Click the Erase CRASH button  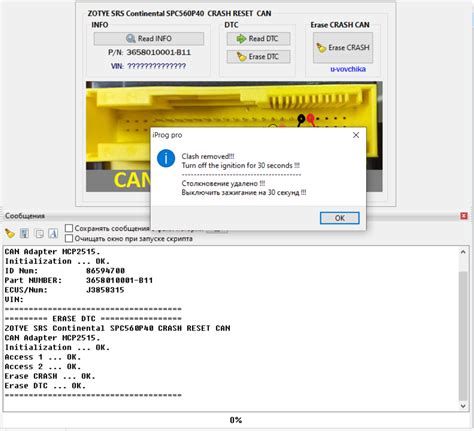[x=343, y=48]
